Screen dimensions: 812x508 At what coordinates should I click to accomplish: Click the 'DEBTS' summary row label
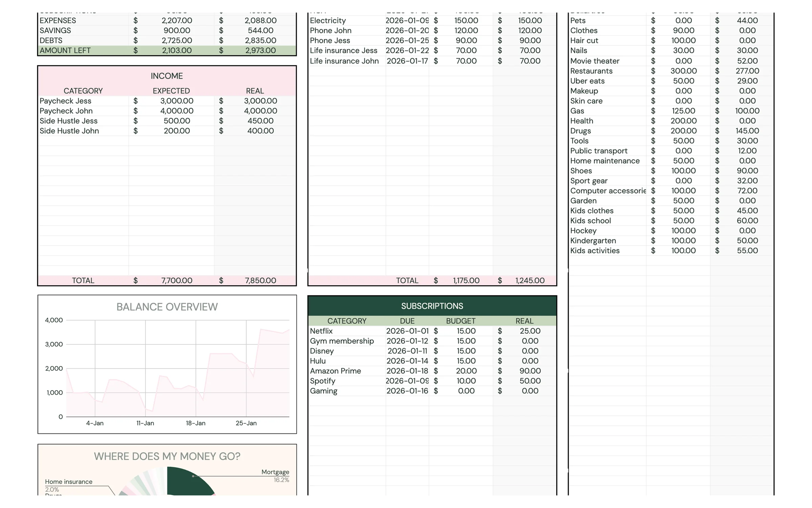tap(51, 41)
